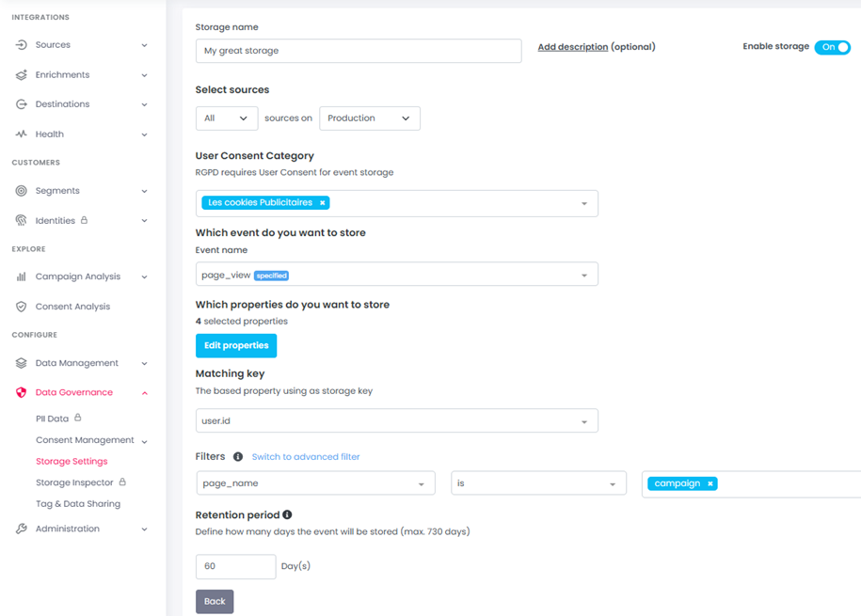The height and width of the screenshot is (616, 861).
Task: Click the Storage name input field
Action: click(358, 51)
